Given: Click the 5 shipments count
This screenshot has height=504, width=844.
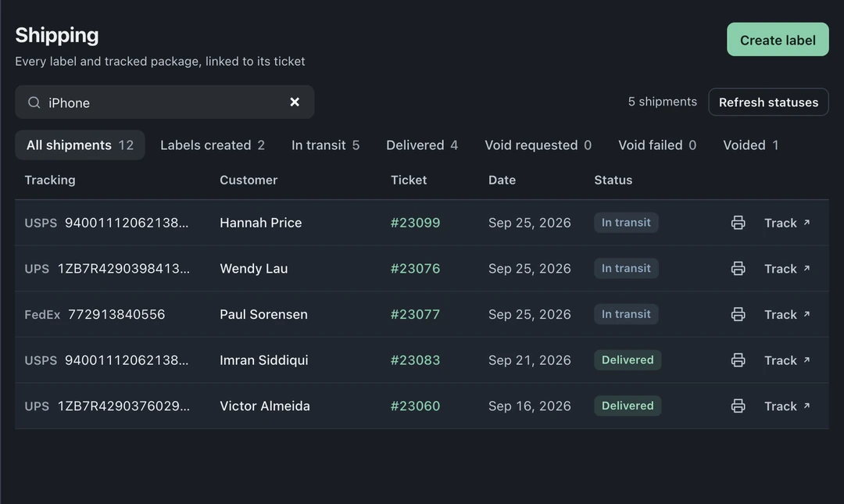Looking at the screenshot, I should click(x=662, y=102).
